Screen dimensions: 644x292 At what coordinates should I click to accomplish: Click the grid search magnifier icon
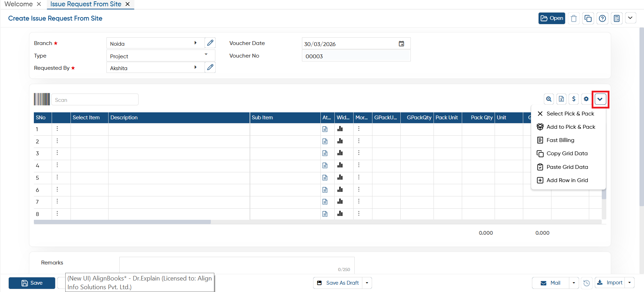tap(549, 99)
